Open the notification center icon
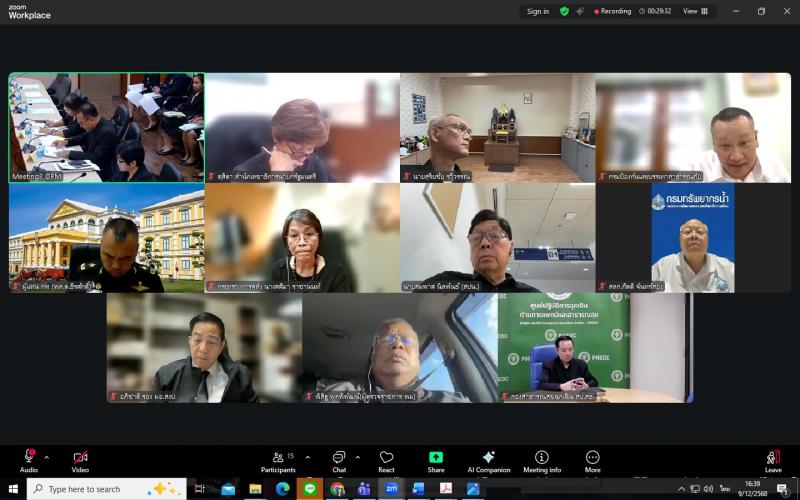 (783, 489)
